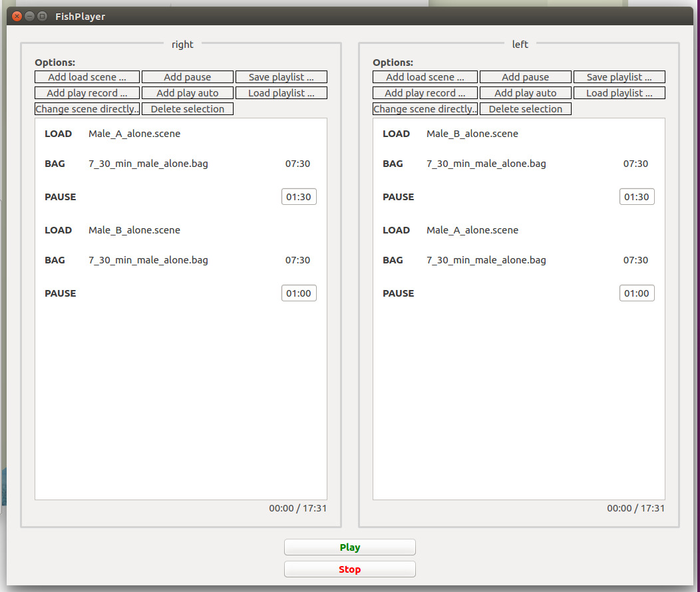
Task: Click second 07:30 duration in left playlist
Action: [635, 260]
